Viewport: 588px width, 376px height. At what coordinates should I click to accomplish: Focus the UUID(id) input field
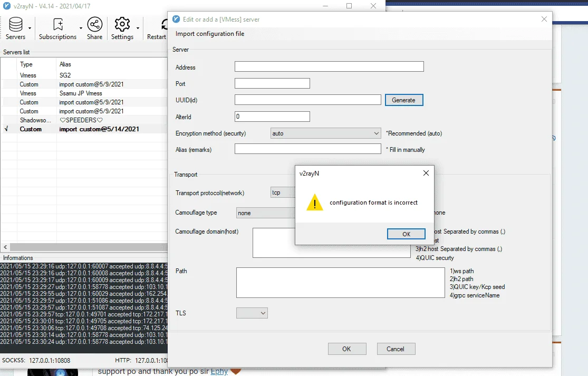(x=308, y=100)
